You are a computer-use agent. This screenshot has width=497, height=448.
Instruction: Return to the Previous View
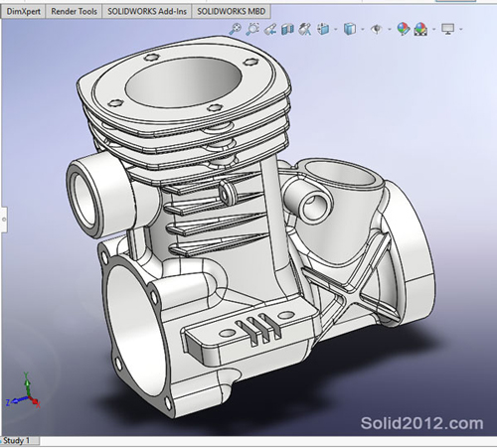pyautogui.click(x=270, y=29)
